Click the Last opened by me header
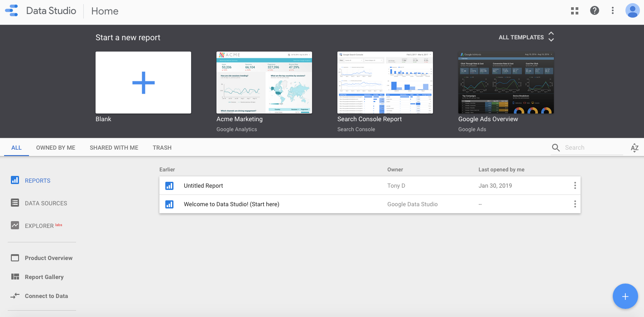The width and height of the screenshot is (644, 317). click(501, 170)
